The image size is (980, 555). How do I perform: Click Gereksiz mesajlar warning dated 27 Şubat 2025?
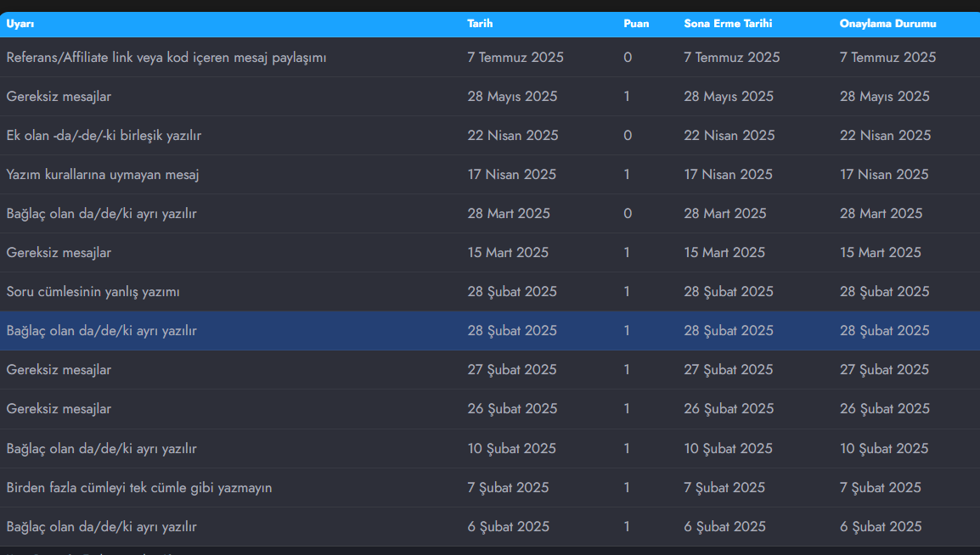tap(59, 370)
